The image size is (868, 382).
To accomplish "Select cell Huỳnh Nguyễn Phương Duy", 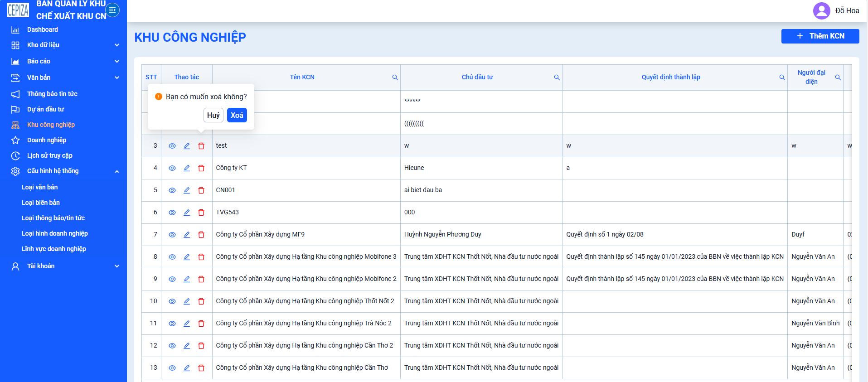I will pyautogui.click(x=481, y=235).
